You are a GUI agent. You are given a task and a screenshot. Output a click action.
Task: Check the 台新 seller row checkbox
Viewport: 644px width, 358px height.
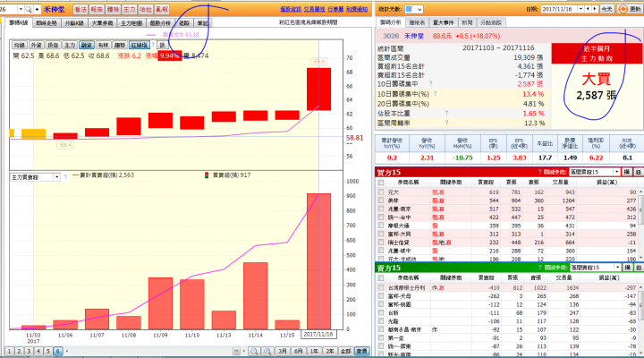click(x=381, y=312)
